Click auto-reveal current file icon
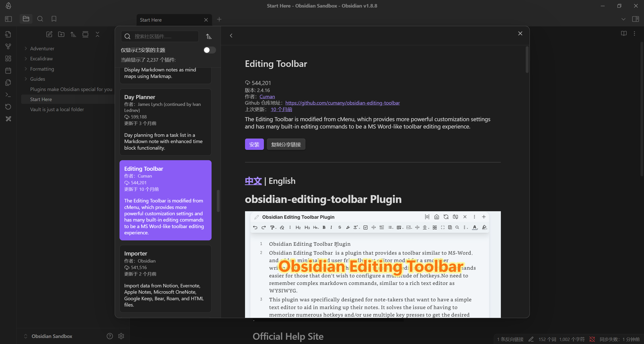Viewport: 644px width, 344px height. (x=85, y=34)
